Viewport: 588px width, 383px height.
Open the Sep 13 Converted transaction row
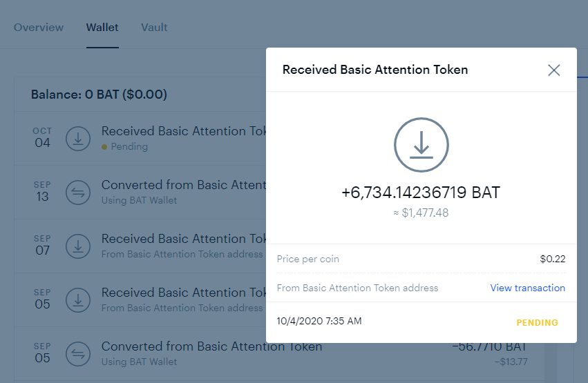click(x=140, y=193)
